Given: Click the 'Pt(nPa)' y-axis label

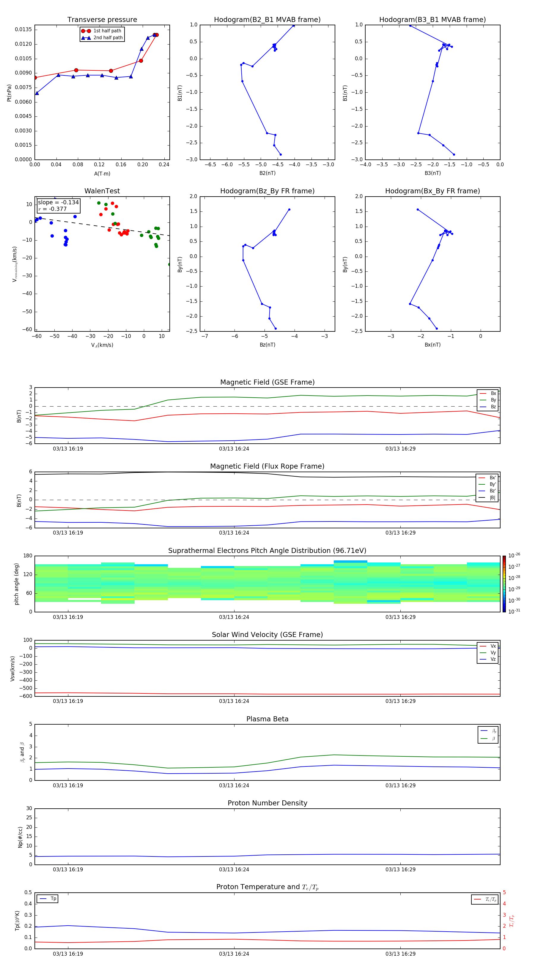Looking at the screenshot, I should point(9,93).
